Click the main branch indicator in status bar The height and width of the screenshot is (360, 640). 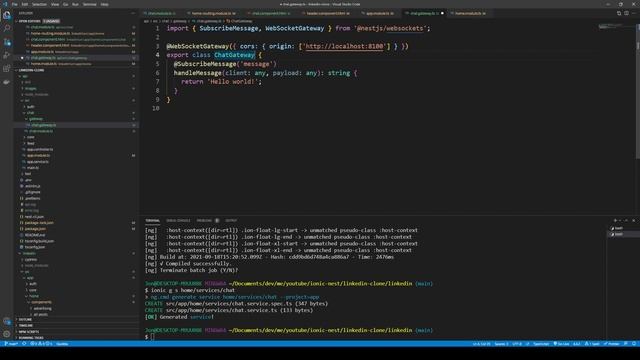[x=11, y=344]
